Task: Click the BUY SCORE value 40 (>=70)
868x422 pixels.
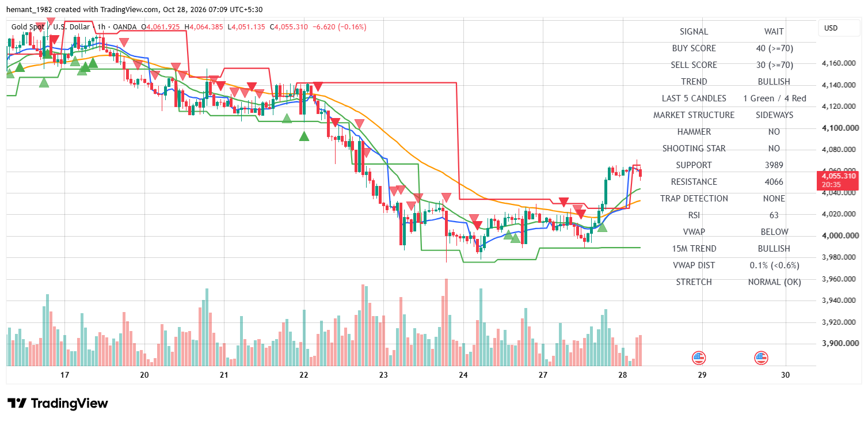Action: 774,48
